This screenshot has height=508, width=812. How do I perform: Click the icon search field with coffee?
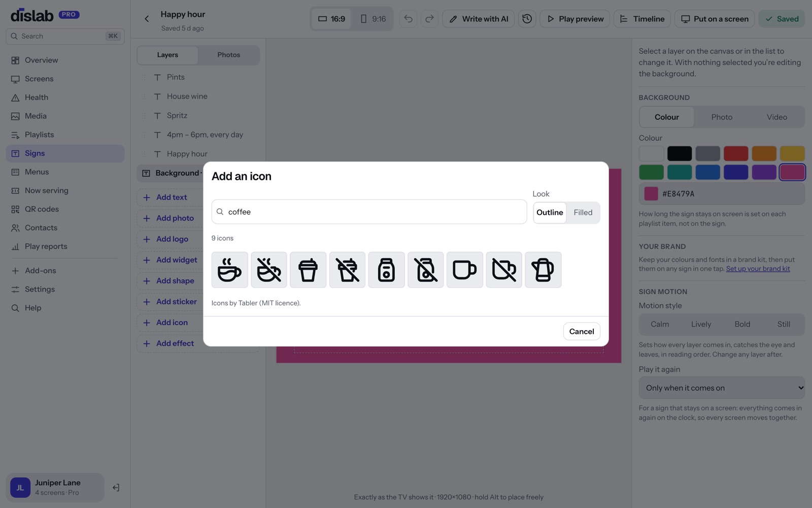(x=369, y=212)
